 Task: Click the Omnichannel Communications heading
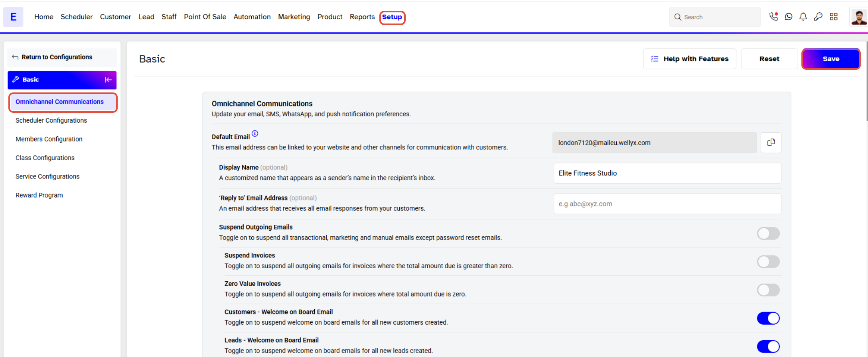pyautogui.click(x=262, y=104)
